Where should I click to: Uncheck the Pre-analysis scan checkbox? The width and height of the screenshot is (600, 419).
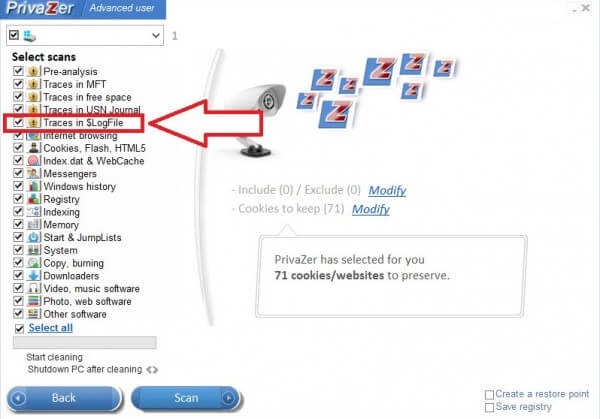[18, 71]
